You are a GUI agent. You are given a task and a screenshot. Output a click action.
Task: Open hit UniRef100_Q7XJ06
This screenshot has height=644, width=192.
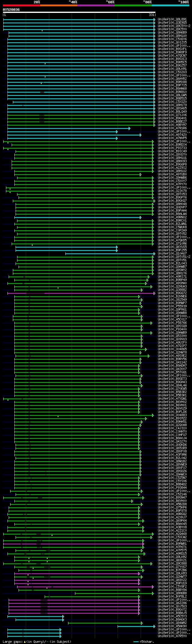(172, 115)
